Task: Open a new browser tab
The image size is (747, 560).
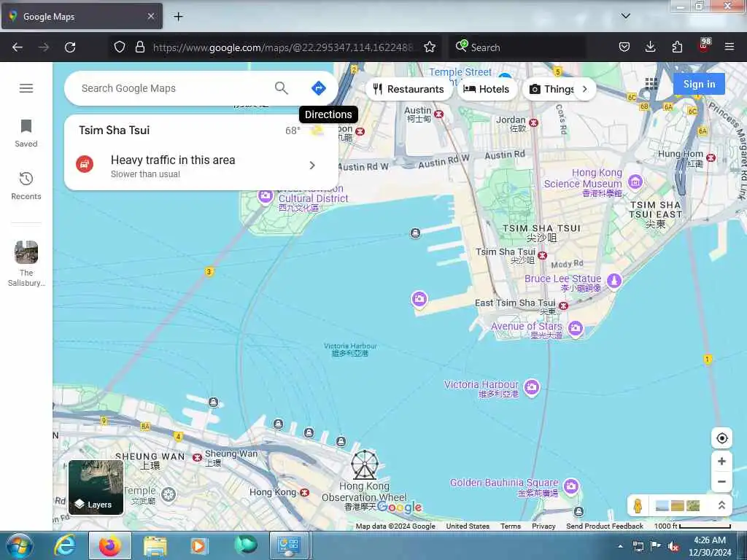Action: [x=178, y=17]
